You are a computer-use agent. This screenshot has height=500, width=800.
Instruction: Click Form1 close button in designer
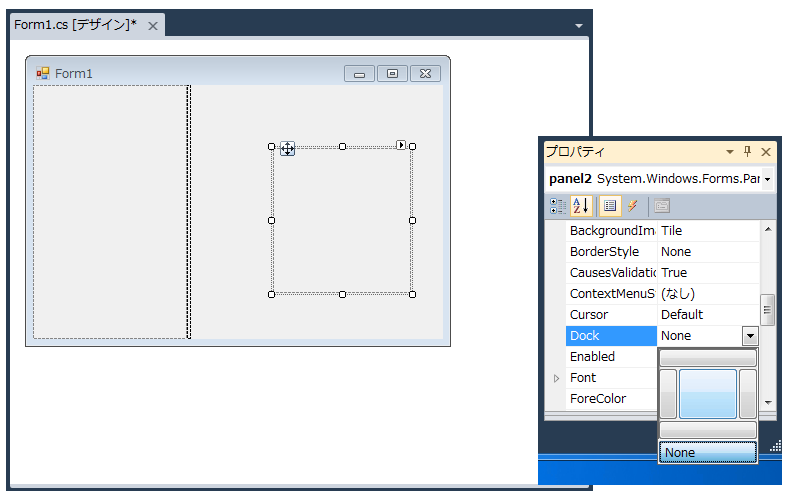click(426, 74)
